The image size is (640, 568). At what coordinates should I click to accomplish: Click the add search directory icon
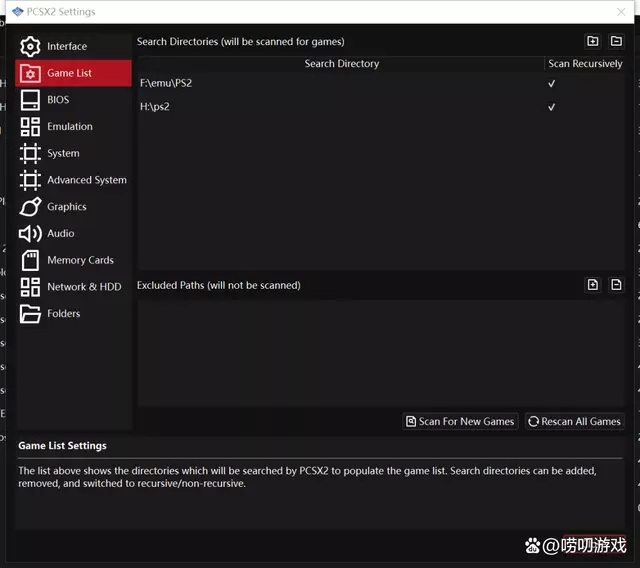point(593,41)
